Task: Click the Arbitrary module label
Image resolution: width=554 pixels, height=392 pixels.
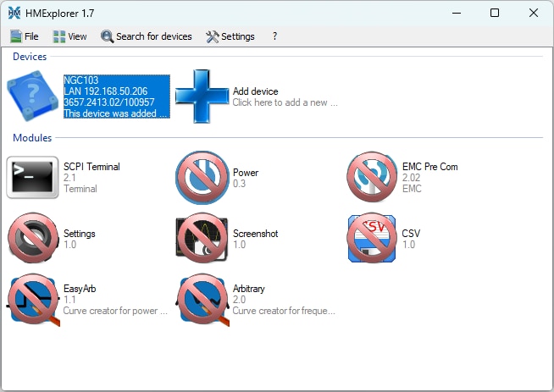Action: pos(249,289)
